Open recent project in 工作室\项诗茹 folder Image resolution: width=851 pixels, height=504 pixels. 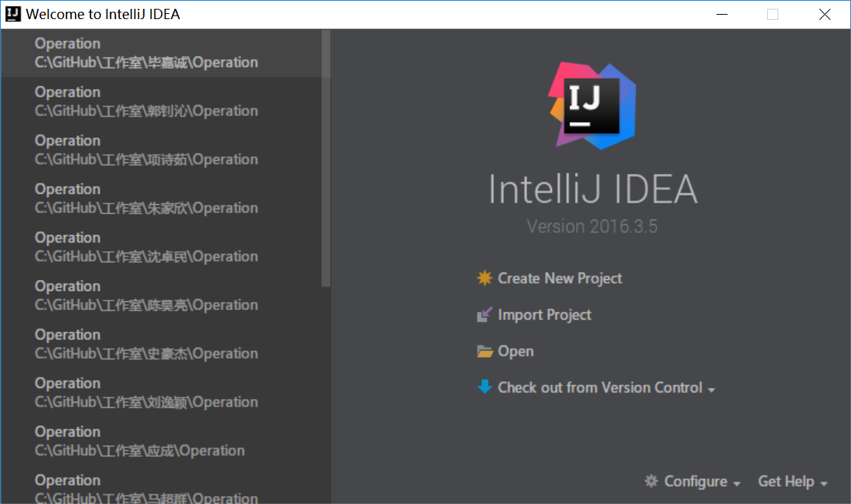[162, 150]
